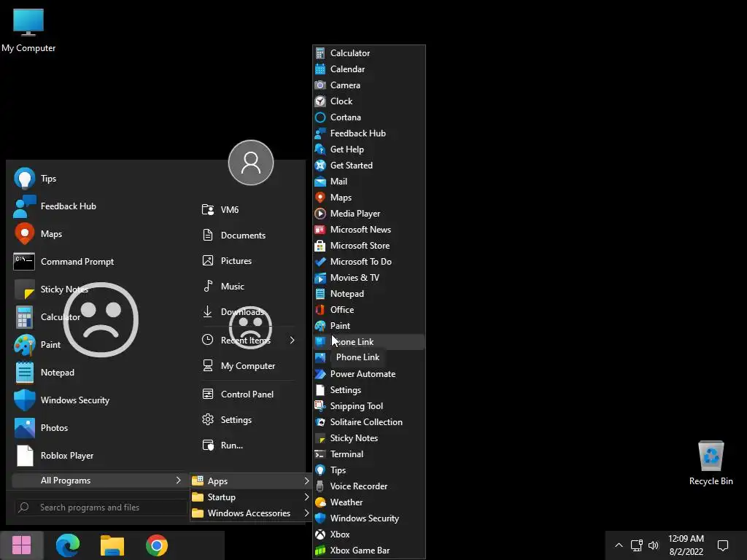The width and height of the screenshot is (747, 560).
Task: Launch Voice Recorder
Action: (x=369, y=486)
